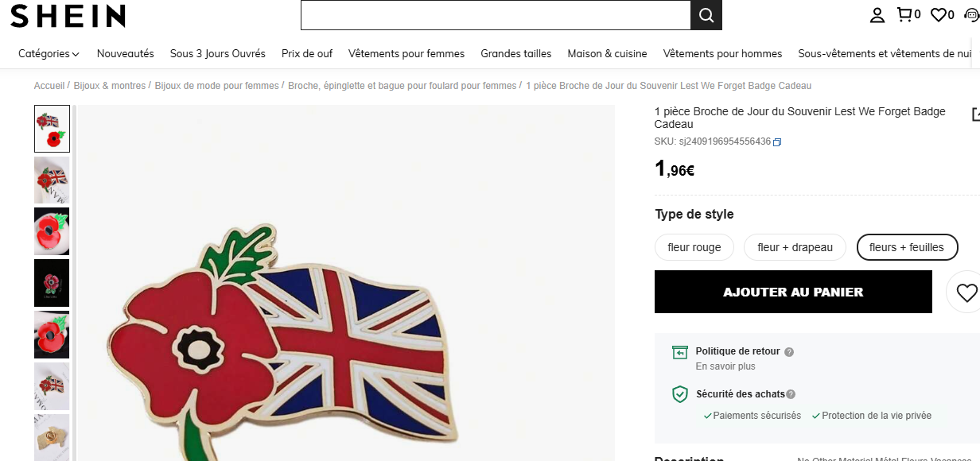Image resolution: width=980 pixels, height=461 pixels.
Task: Select the fleur + drapeau style option
Action: point(795,247)
